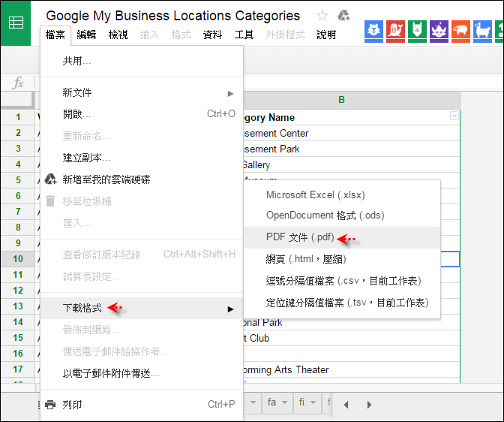
Task: Click the document title Google My Business Locations Categories
Action: point(173,16)
